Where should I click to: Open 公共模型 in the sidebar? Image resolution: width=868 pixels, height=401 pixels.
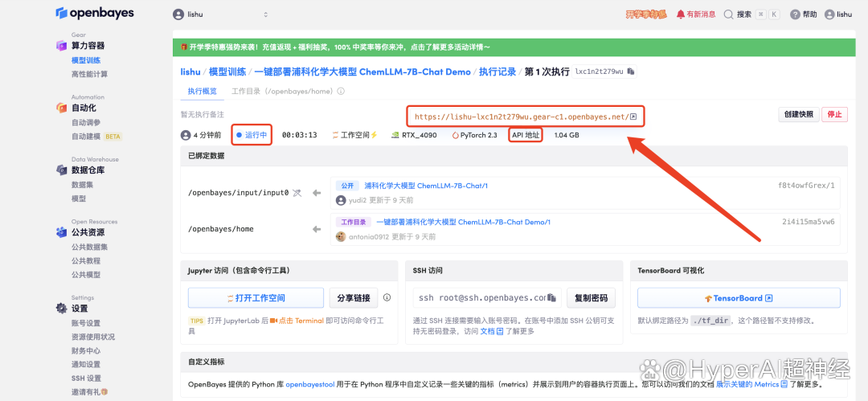86,275
